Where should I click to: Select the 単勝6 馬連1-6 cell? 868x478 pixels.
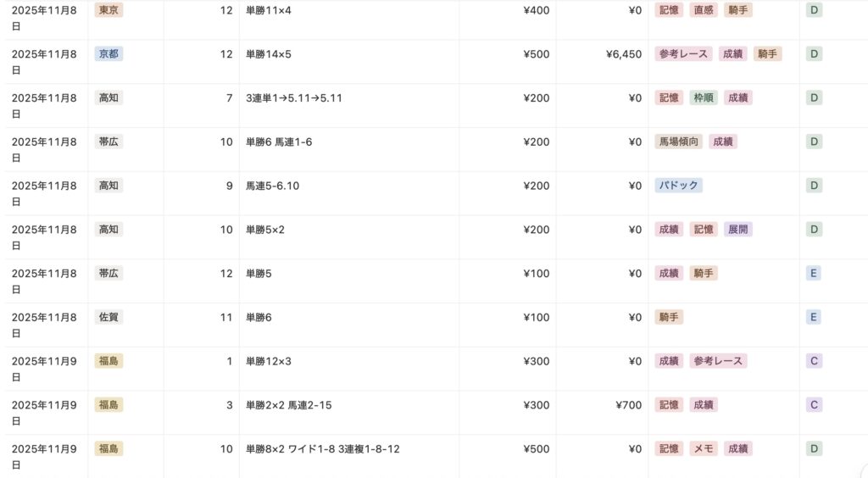click(279, 142)
